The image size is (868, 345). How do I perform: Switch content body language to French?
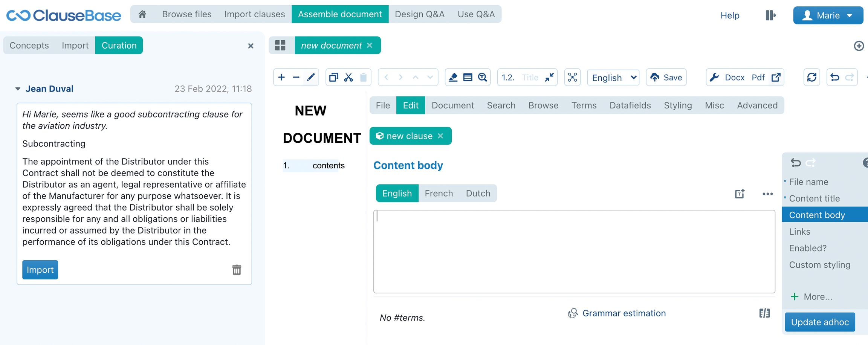(439, 193)
